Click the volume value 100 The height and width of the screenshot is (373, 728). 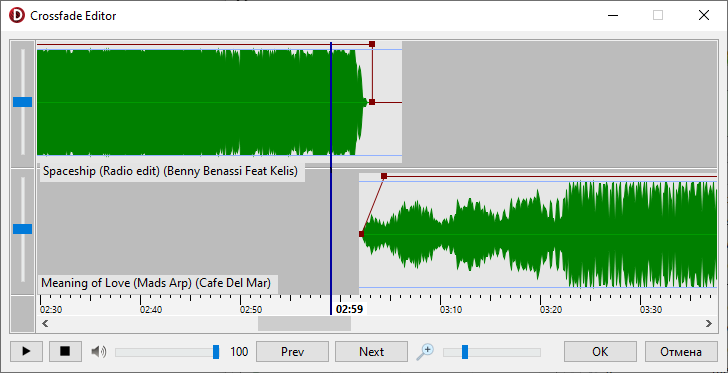(239, 352)
